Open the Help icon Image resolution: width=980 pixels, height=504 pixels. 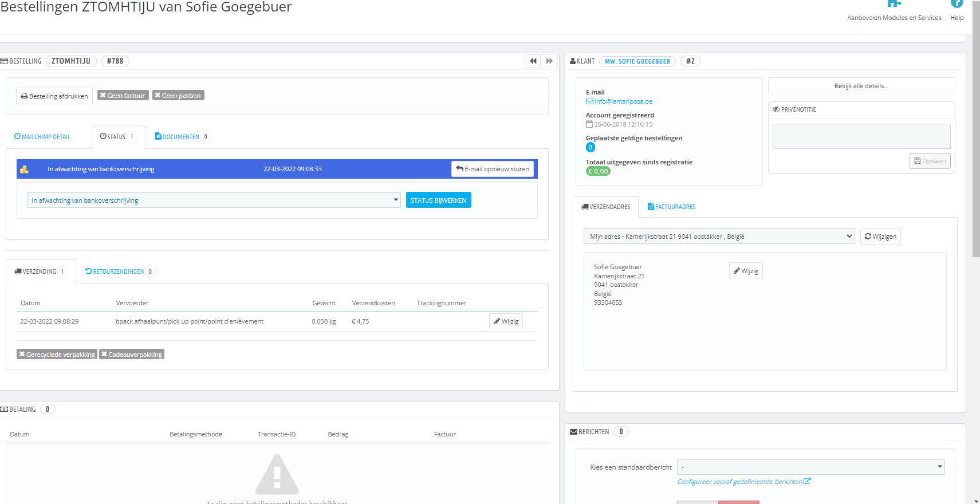coord(957,4)
